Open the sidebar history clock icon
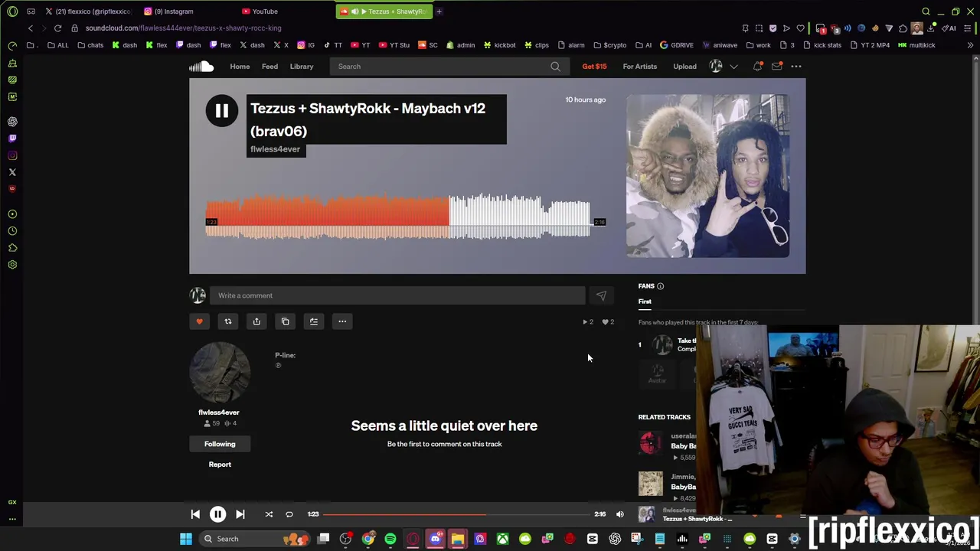Image resolution: width=980 pixels, height=551 pixels. click(x=12, y=231)
